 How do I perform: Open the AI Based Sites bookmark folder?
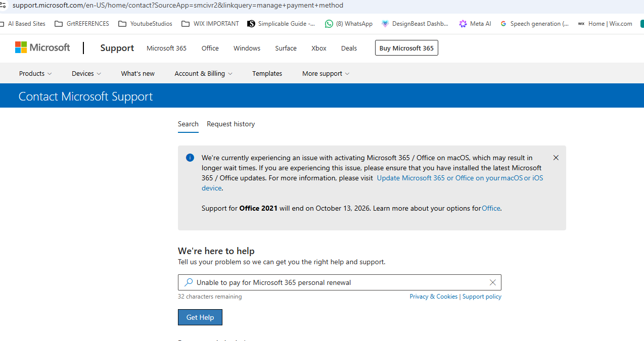(23, 24)
